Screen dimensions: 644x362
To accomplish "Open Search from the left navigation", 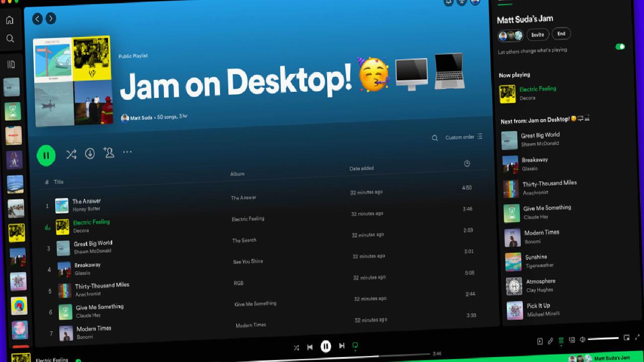I will (10, 38).
